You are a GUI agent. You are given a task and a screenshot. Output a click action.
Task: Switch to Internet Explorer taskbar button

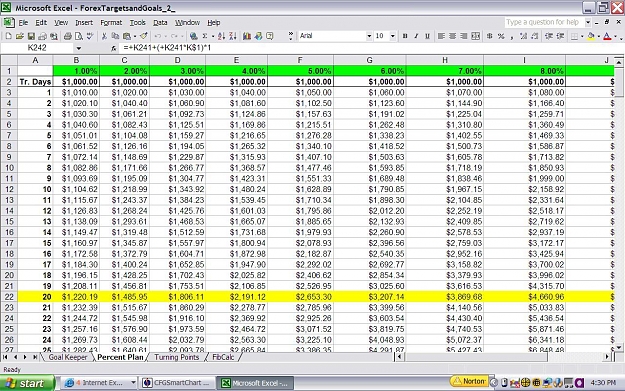[100, 383]
